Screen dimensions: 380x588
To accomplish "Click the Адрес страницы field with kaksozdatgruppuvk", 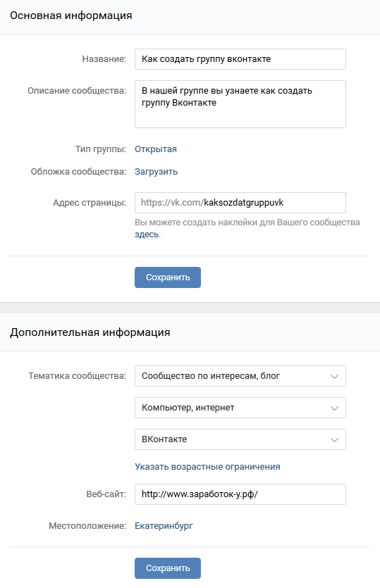I will click(240, 203).
